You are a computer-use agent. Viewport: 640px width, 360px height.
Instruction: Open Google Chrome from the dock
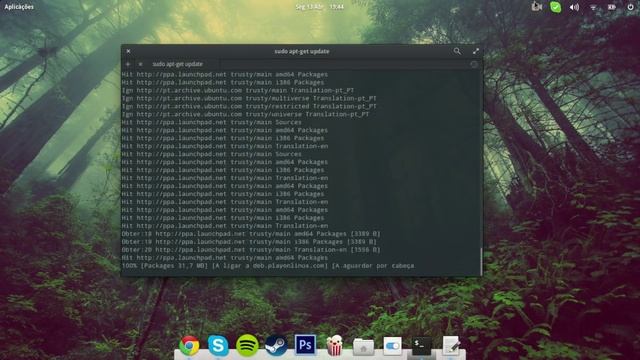tap(189, 346)
